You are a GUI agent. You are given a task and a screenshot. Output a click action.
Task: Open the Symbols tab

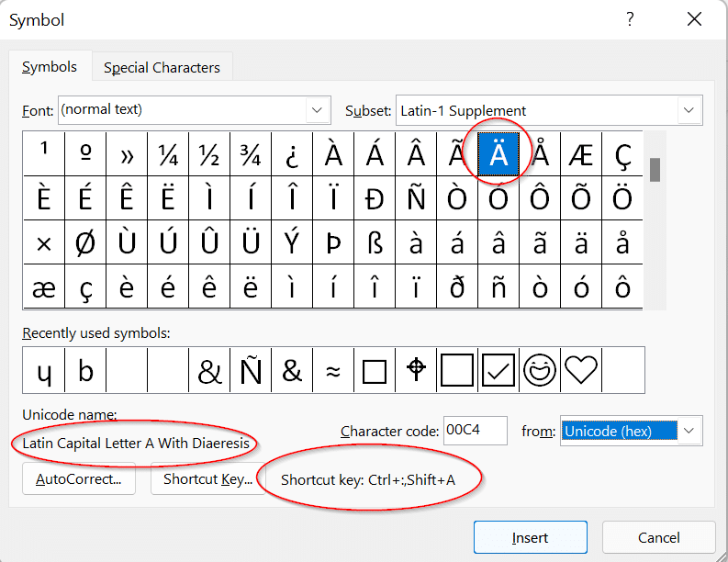(50, 67)
